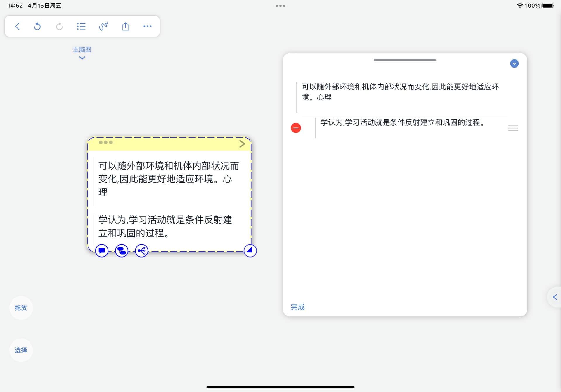The width and height of the screenshot is (561, 392).
Task: Open the card's comment bubble icon
Action: point(102,251)
